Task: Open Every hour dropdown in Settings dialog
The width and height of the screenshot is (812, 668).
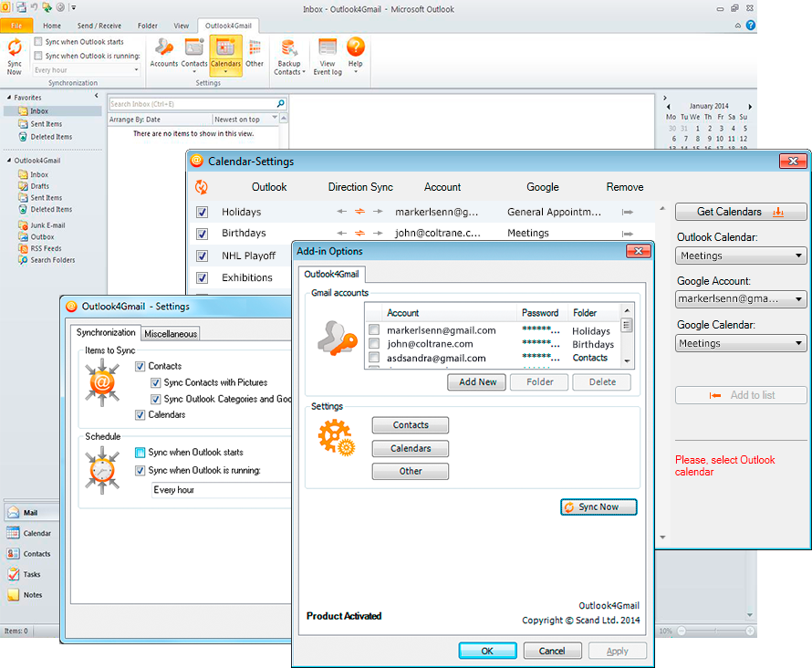Action: [222, 490]
